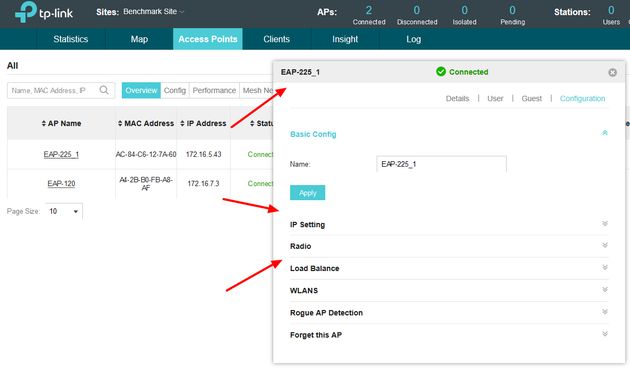This screenshot has height=369, width=630.
Task: Click the Basic Config heading
Action: (313, 134)
